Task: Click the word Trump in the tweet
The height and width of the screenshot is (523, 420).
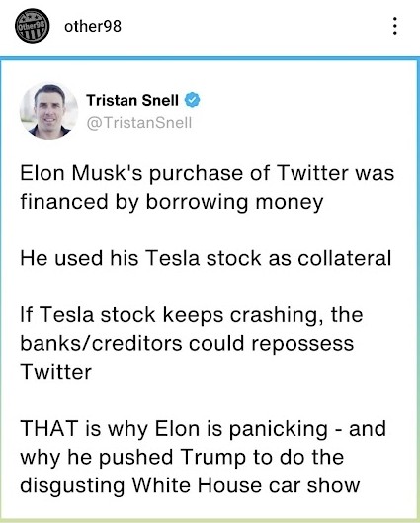Action: pyautogui.click(x=213, y=458)
